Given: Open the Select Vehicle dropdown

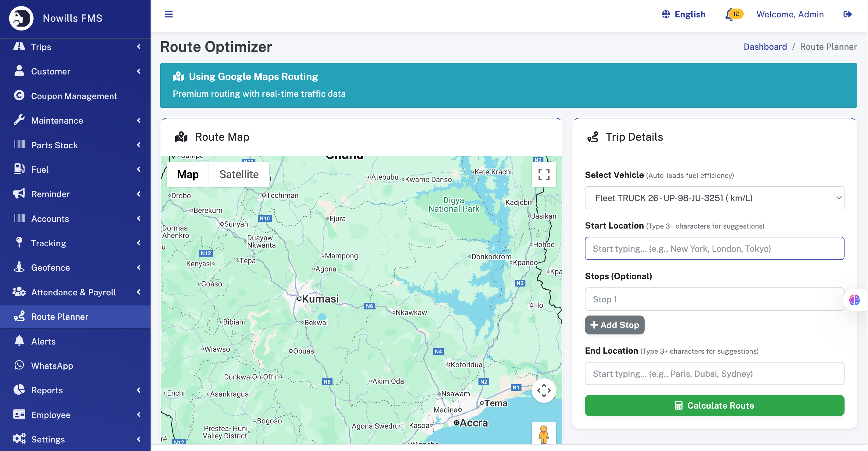Looking at the screenshot, I should pyautogui.click(x=714, y=198).
